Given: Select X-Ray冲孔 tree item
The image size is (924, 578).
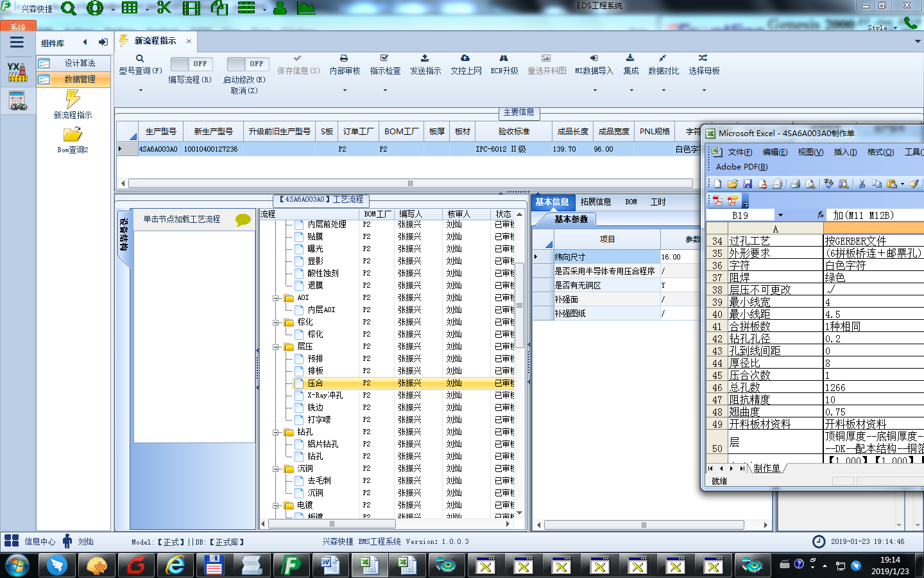Looking at the screenshot, I should (x=325, y=396).
